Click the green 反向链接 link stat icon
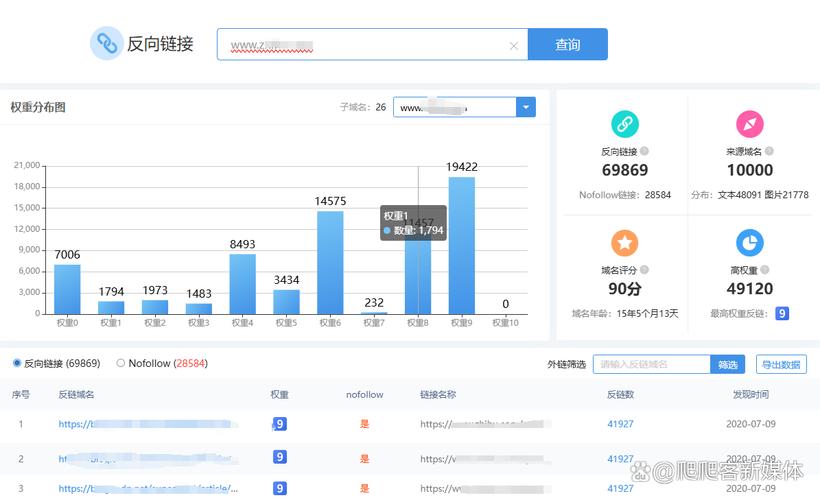The image size is (820, 500). pyautogui.click(x=624, y=124)
